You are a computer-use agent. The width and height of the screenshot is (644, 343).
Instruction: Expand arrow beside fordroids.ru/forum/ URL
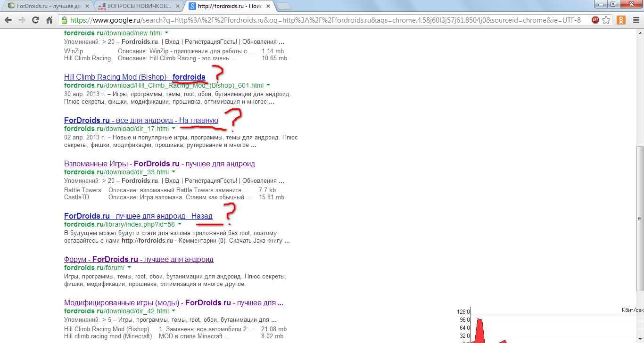pyautogui.click(x=129, y=268)
